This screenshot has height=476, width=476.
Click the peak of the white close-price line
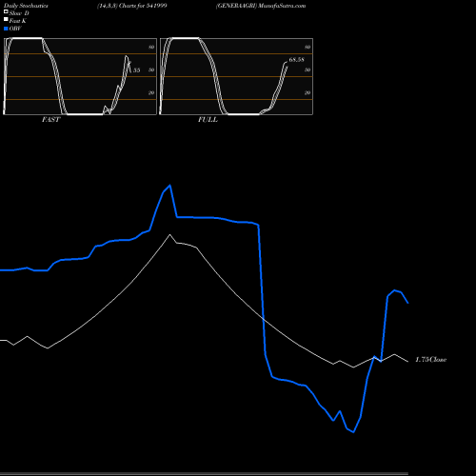tap(169, 235)
